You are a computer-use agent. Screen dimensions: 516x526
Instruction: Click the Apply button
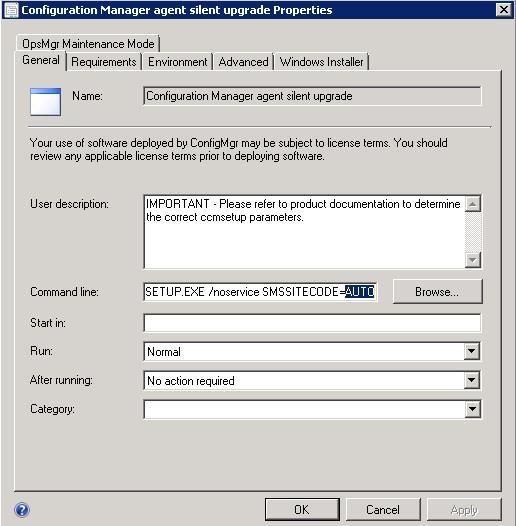click(x=464, y=510)
